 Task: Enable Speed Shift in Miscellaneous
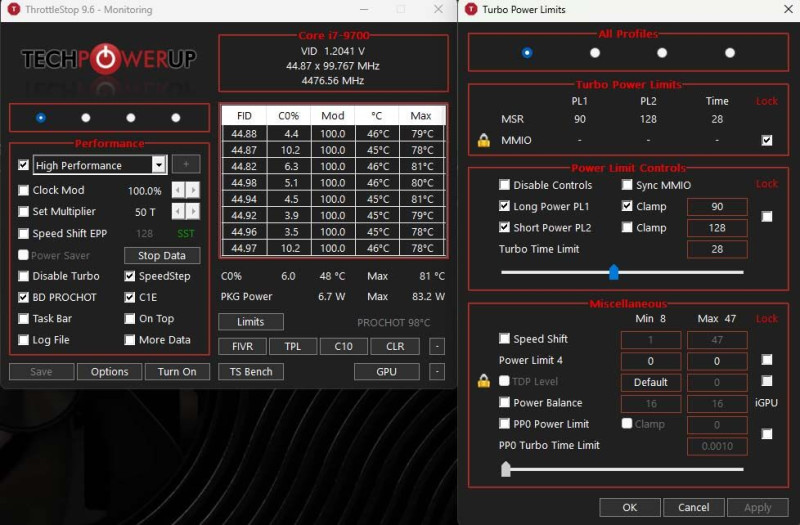click(x=504, y=338)
